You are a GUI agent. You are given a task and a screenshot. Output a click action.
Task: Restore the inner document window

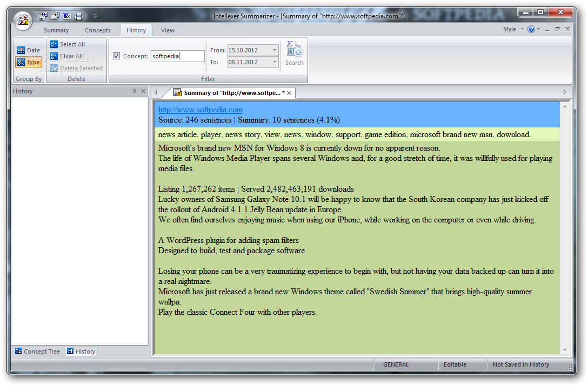pyautogui.click(x=557, y=29)
